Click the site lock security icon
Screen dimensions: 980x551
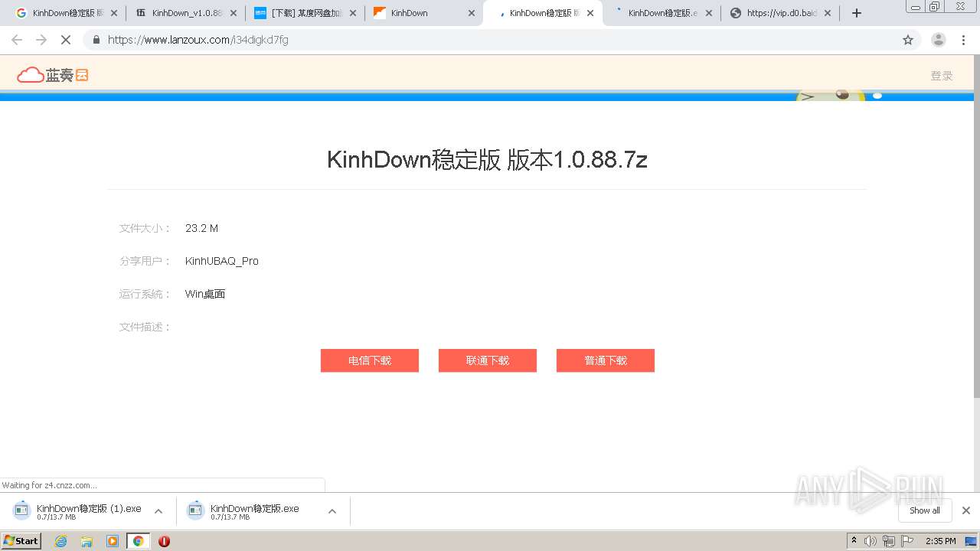[x=96, y=40]
